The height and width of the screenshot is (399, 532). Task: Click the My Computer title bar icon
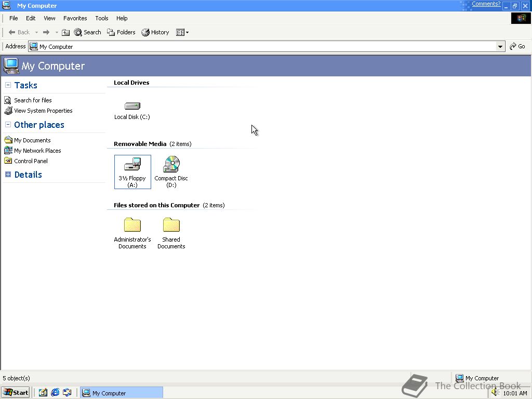[x=6, y=5]
